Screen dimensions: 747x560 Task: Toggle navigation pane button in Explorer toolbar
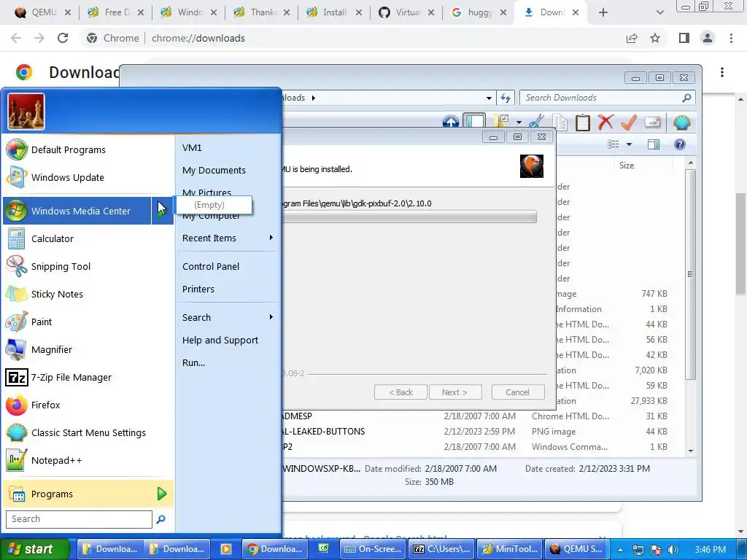(474, 122)
